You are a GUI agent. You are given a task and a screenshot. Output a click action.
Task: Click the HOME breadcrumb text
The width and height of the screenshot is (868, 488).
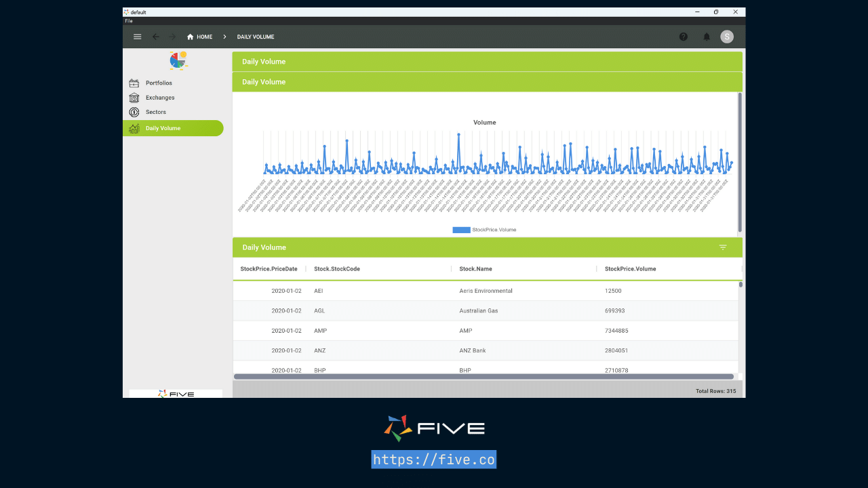[205, 37]
